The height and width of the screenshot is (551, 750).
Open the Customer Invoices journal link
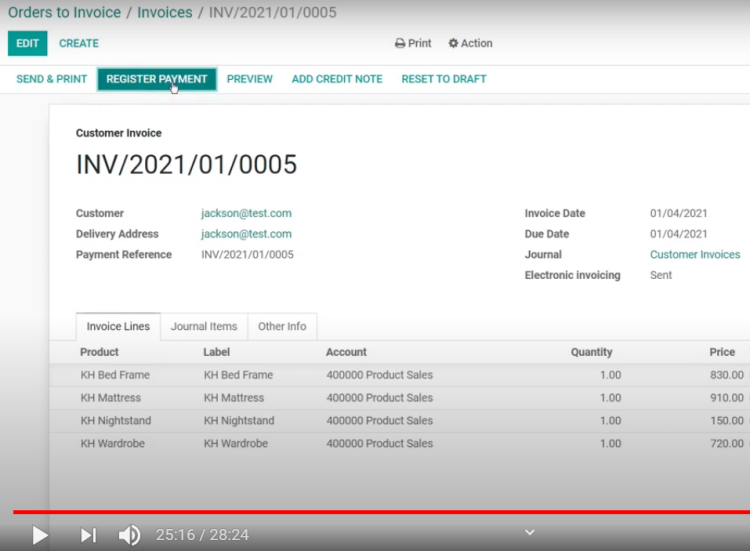click(x=695, y=254)
